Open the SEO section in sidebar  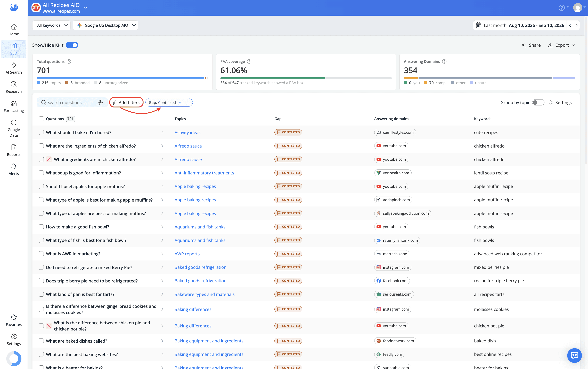coord(14,49)
